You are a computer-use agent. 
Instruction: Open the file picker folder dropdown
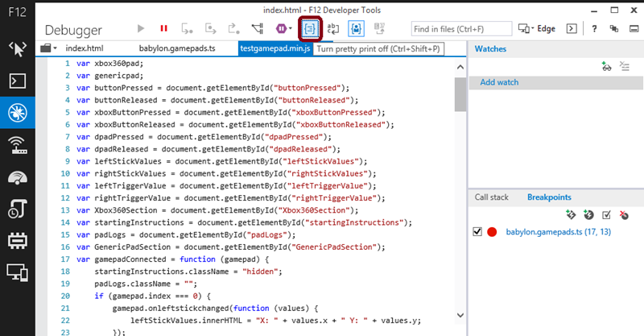click(48, 48)
